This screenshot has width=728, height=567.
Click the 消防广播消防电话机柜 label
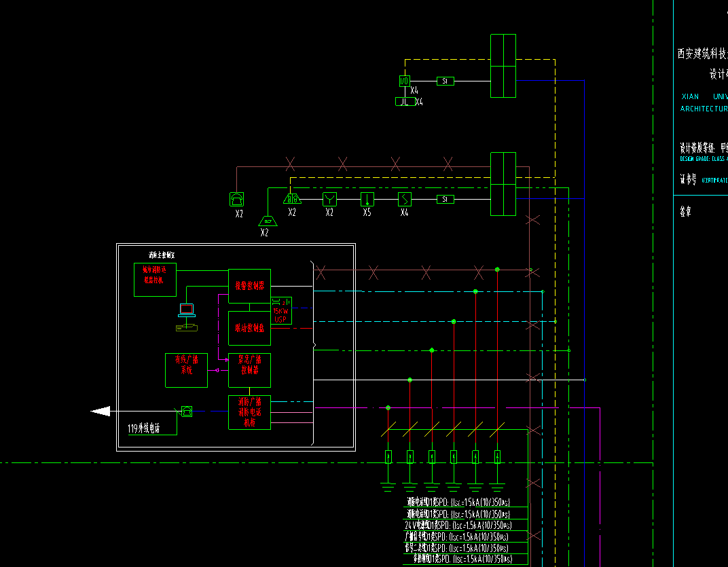pyautogui.click(x=249, y=412)
